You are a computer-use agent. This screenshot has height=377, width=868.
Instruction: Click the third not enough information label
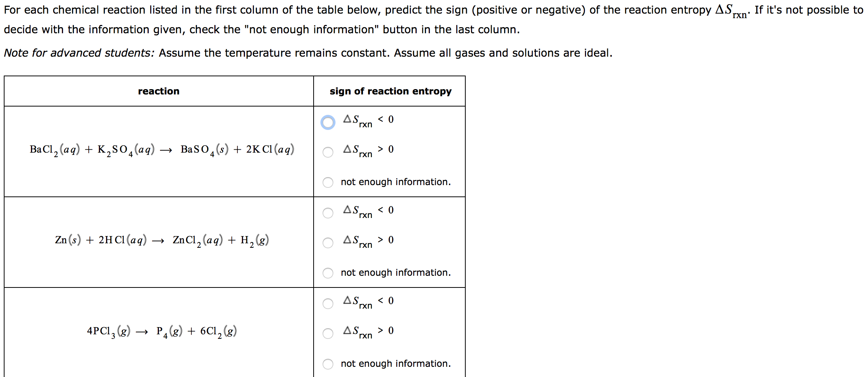pyautogui.click(x=395, y=363)
